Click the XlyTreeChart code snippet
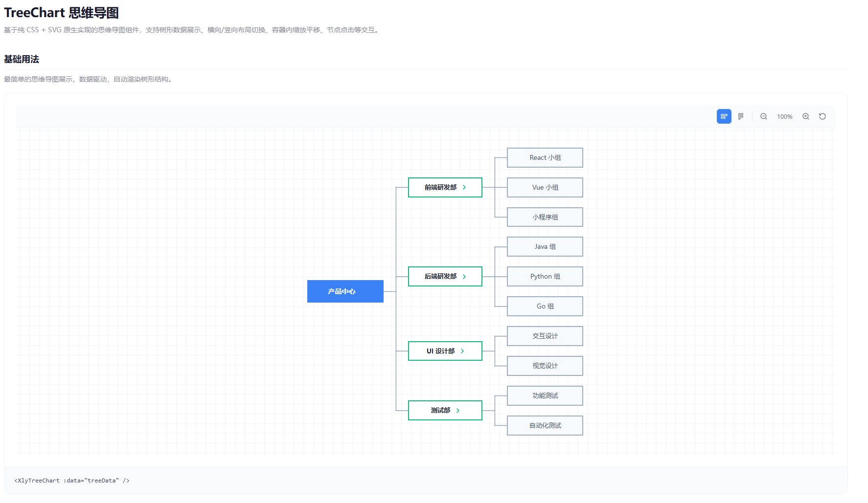Screen dimensions: 868x503 click(x=72, y=481)
